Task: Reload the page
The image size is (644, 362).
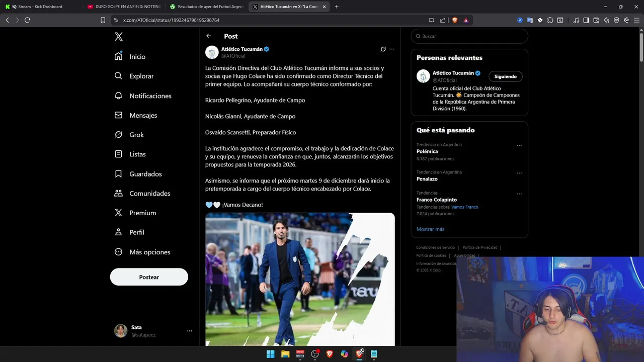Action: (x=27, y=20)
